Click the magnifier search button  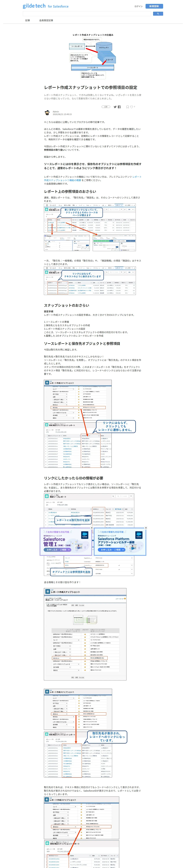(x=158, y=14)
